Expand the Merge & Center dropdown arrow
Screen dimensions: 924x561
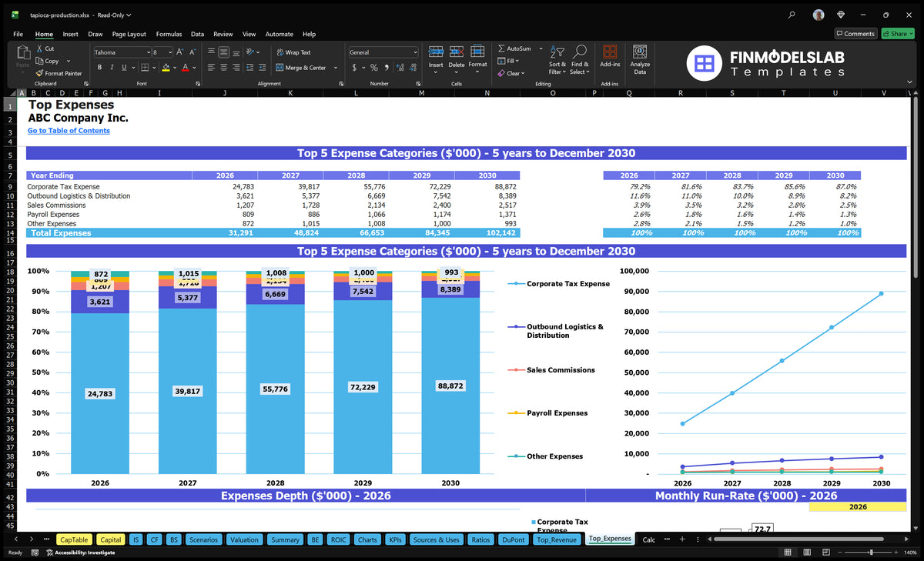(336, 68)
